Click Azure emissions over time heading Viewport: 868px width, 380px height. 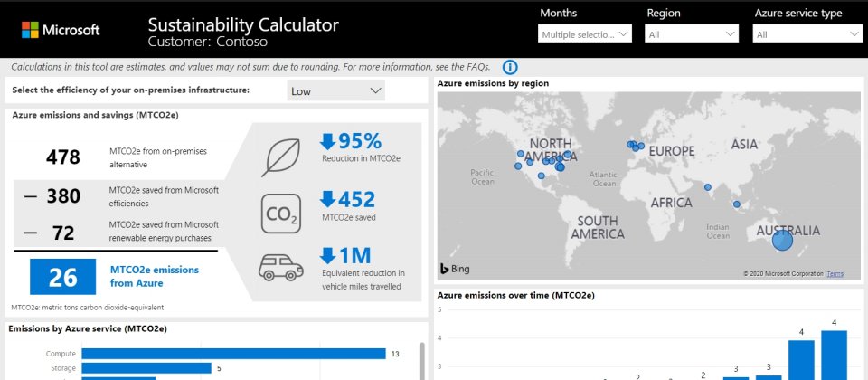pos(516,296)
